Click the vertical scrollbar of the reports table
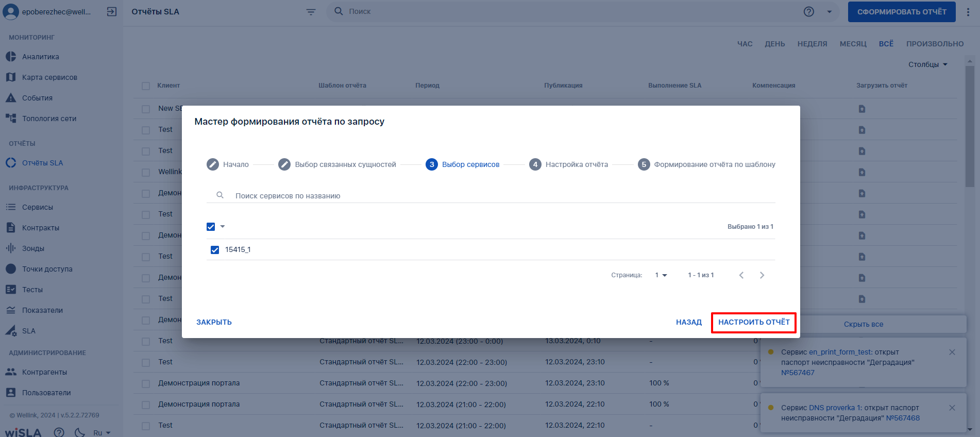 point(970,126)
